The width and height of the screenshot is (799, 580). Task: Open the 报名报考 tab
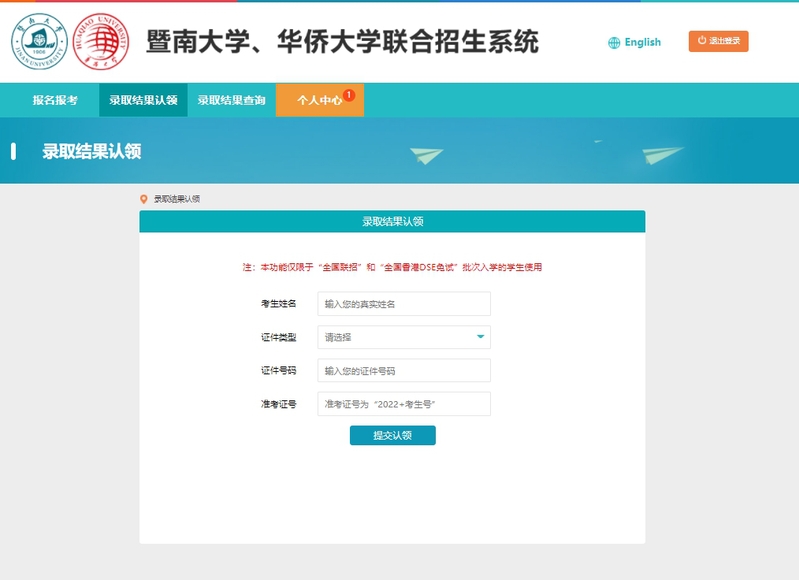pos(55,100)
